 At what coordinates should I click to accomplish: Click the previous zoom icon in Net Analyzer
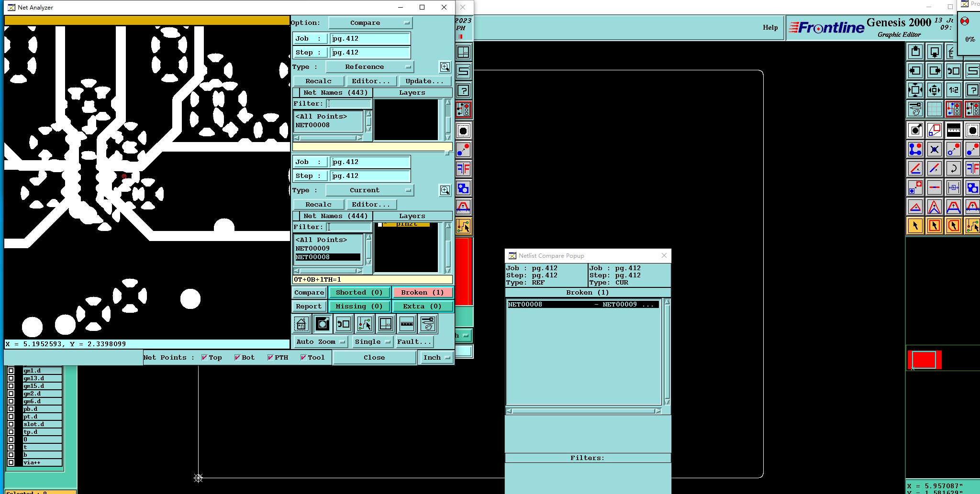tap(344, 324)
